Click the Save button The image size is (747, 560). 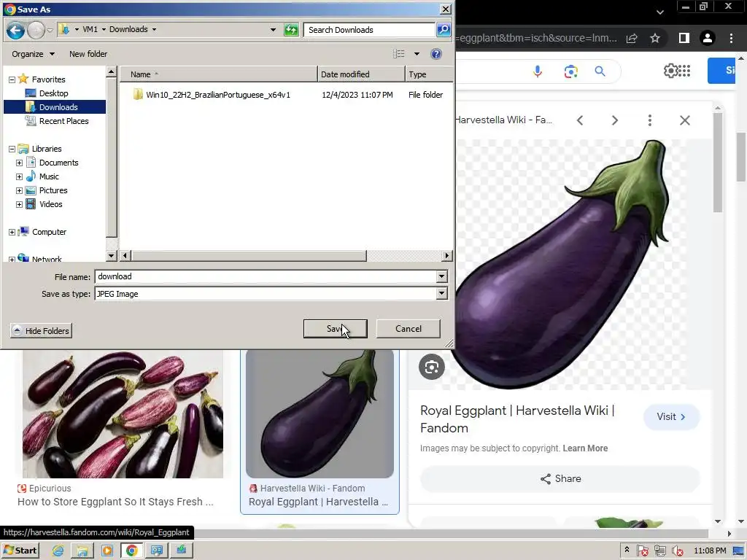(x=336, y=329)
